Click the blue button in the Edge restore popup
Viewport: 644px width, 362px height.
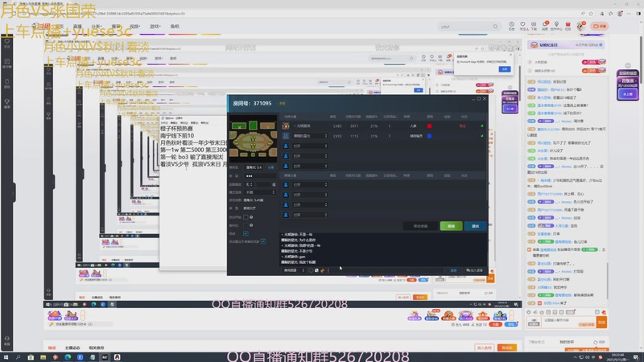[505, 69]
